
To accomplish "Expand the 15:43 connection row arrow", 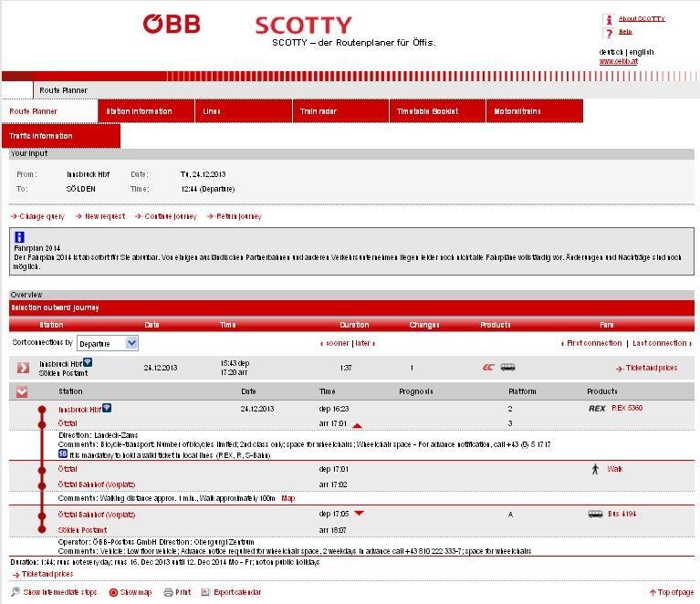I will (23, 368).
